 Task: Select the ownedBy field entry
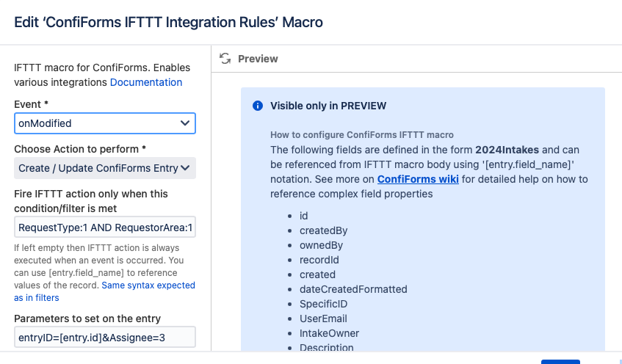[311, 245]
